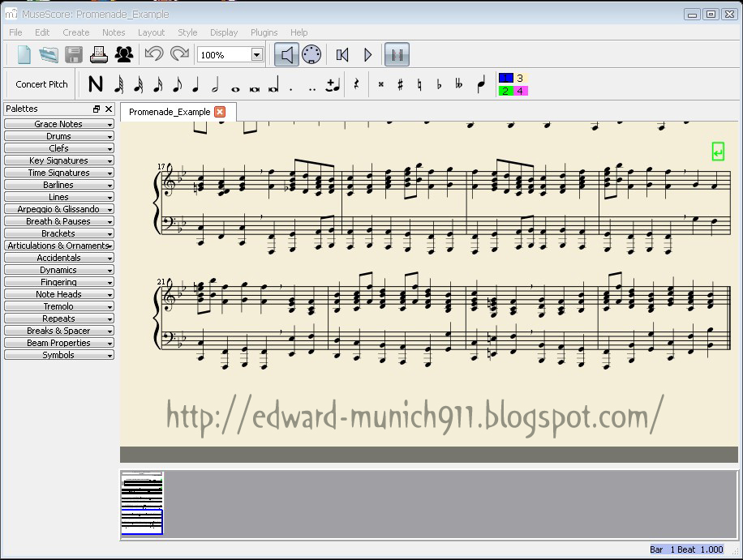Open the Notes menu
This screenshot has height=560, width=743.
(x=114, y=32)
